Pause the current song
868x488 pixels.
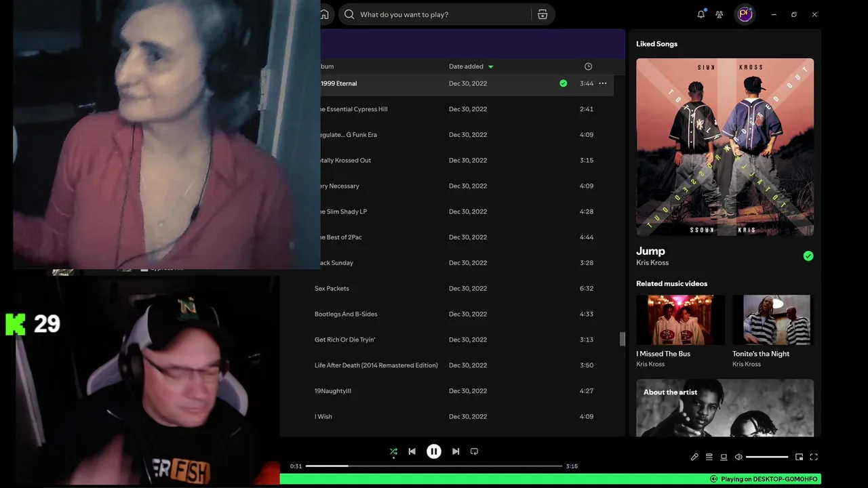(x=434, y=451)
